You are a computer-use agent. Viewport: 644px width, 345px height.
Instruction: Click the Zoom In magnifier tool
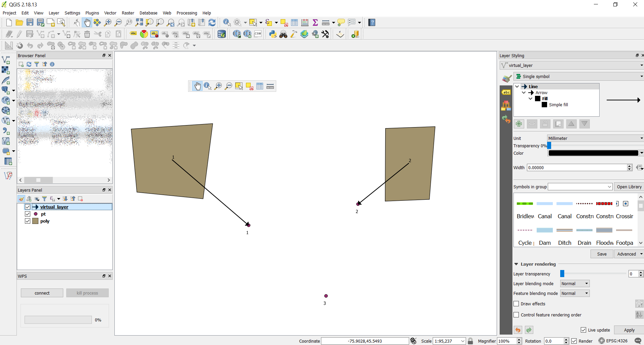(108, 23)
